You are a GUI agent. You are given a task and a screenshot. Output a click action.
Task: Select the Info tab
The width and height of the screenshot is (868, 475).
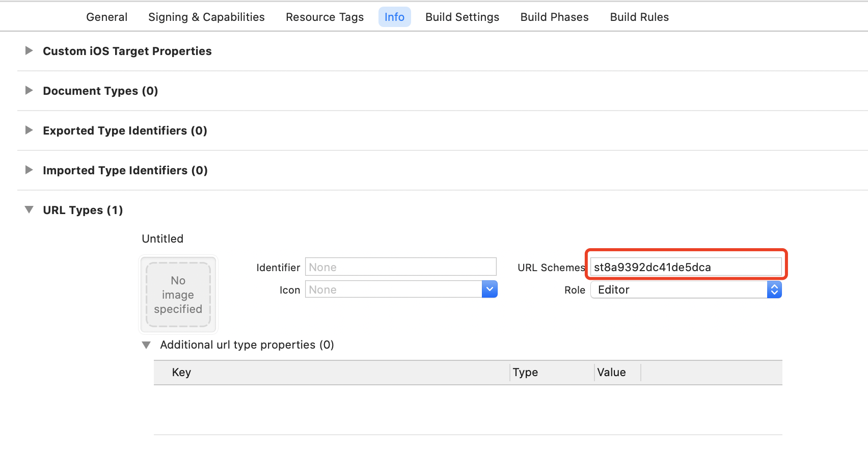[394, 17]
